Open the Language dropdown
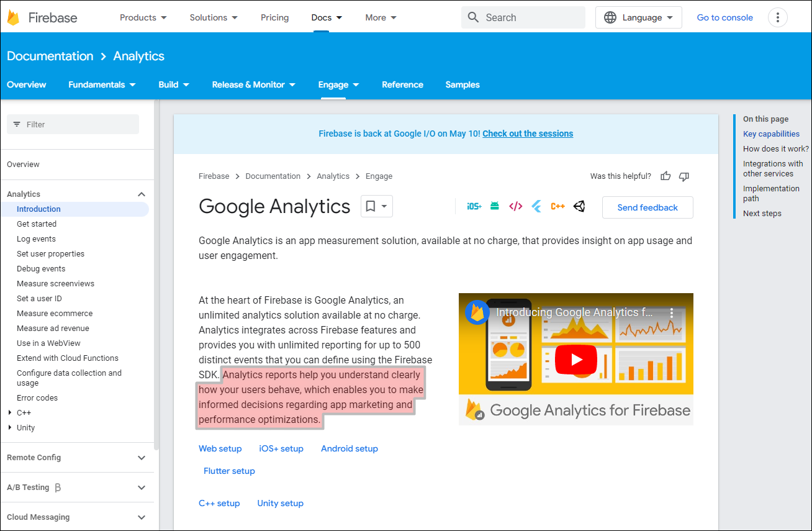812x531 pixels. click(x=638, y=17)
